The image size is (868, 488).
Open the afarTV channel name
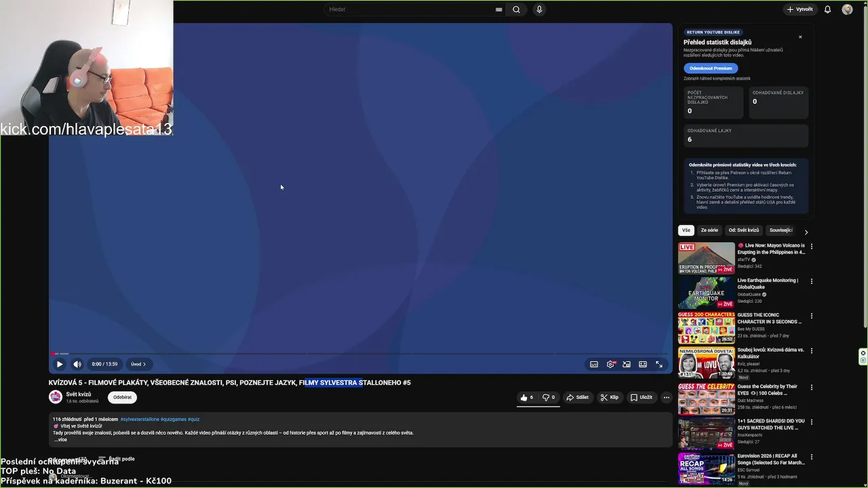coord(744,260)
